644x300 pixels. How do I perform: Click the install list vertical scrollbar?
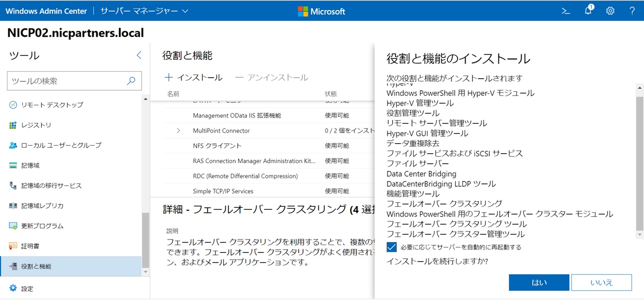639,161
